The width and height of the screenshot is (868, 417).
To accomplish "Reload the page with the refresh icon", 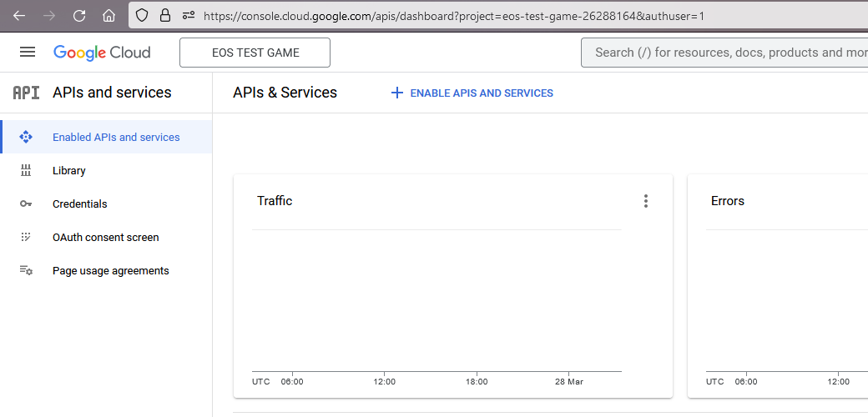I will click(79, 16).
